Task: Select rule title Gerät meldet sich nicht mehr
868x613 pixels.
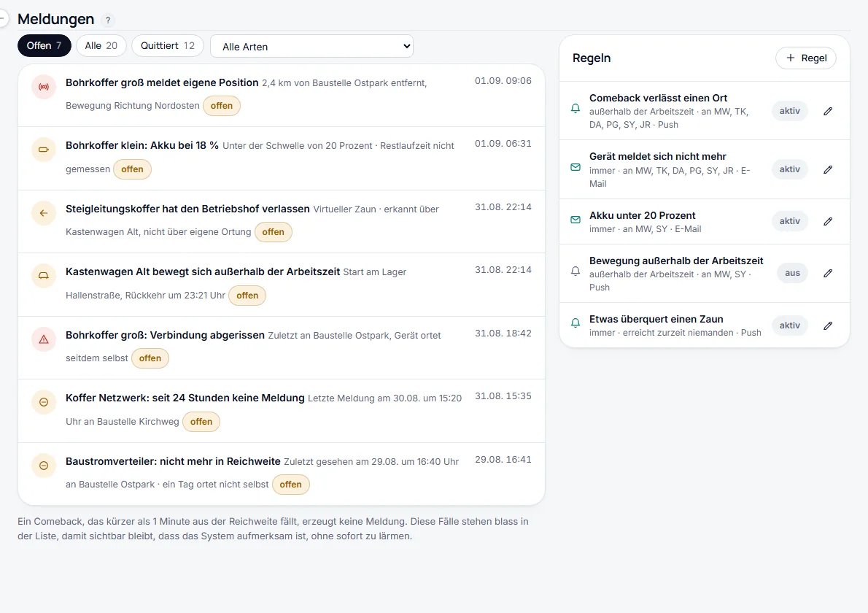Action: pos(658,157)
